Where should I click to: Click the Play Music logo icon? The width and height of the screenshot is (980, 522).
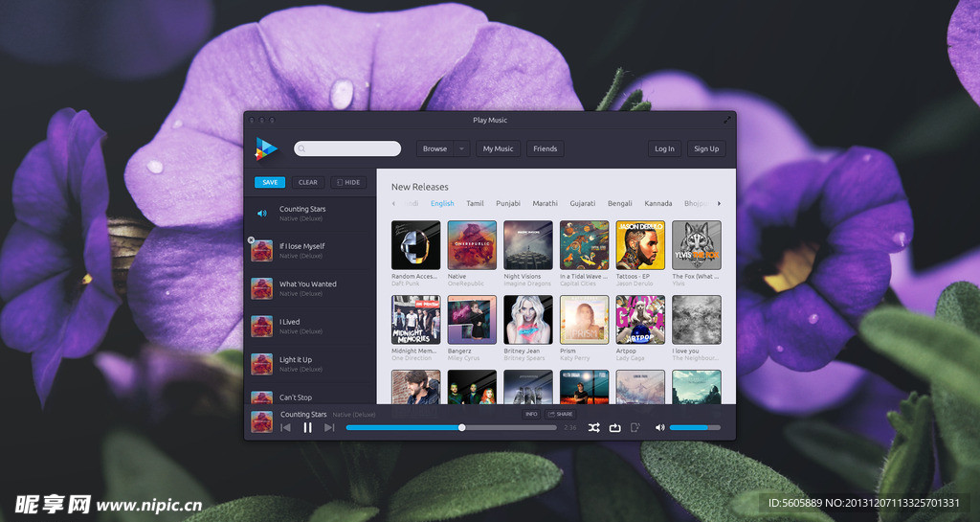coord(266,148)
